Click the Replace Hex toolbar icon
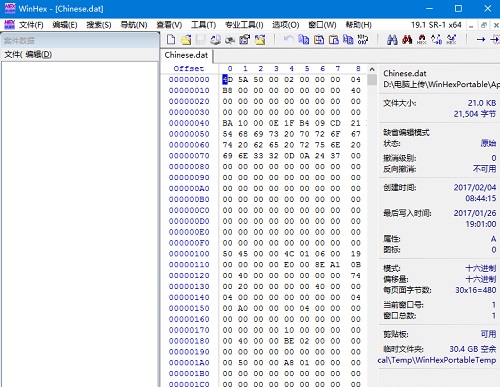The image size is (500, 387). pyautogui.click(x=451, y=40)
